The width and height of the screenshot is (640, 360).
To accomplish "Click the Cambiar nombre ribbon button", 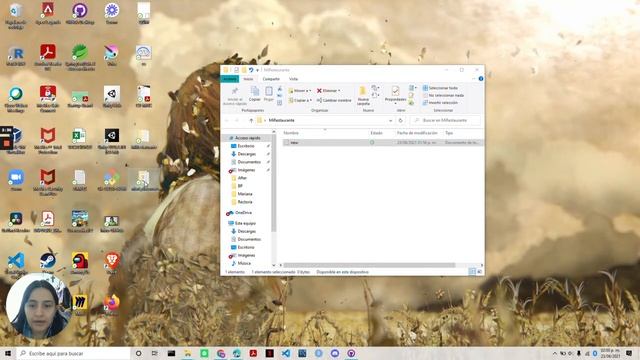I will (334, 100).
